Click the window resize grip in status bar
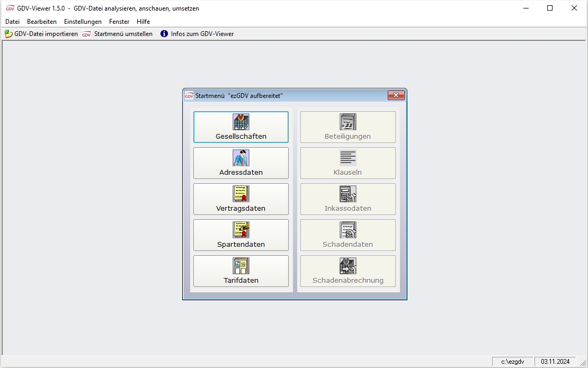 pos(583,363)
